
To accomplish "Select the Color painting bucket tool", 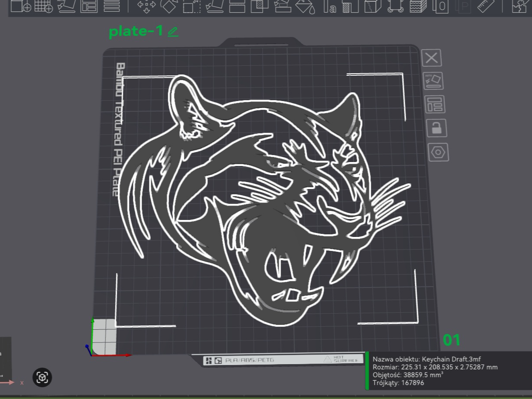I will 305,6.
